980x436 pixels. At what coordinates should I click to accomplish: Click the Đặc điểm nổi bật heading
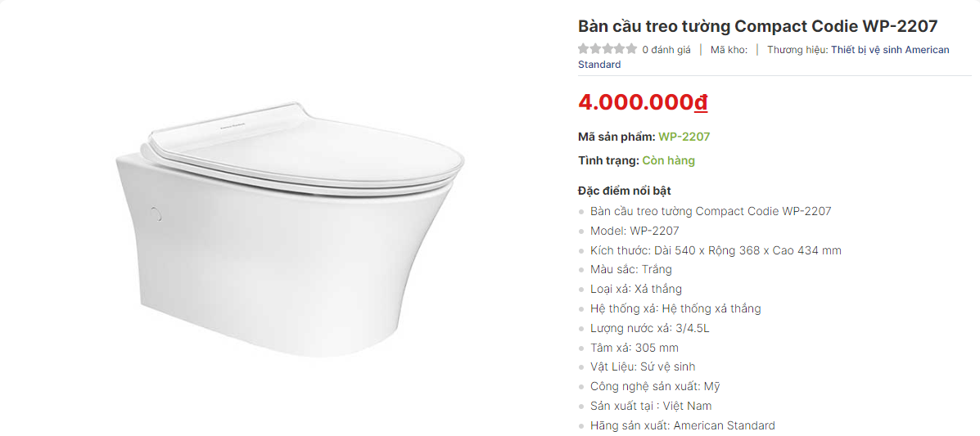[x=625, y=191]
